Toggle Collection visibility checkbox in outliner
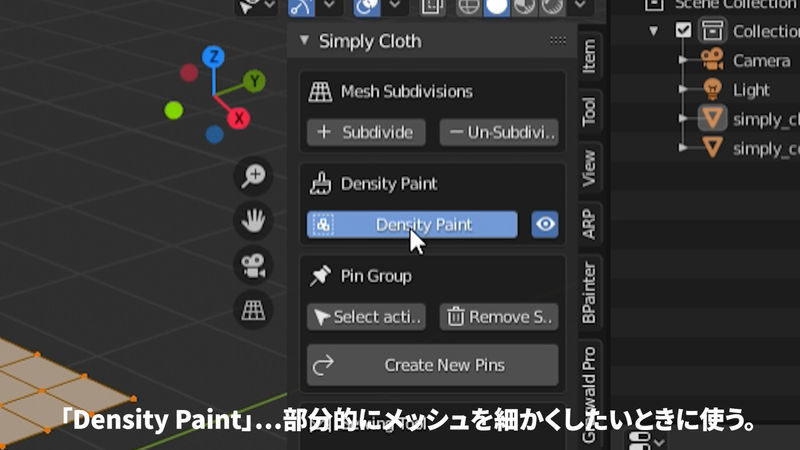Screen dimensions: 800x450 [683, 30]
